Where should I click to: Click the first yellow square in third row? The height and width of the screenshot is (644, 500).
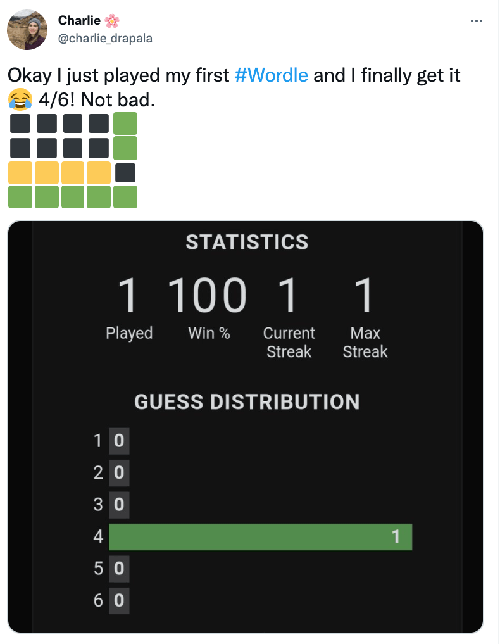pos(20,172)
